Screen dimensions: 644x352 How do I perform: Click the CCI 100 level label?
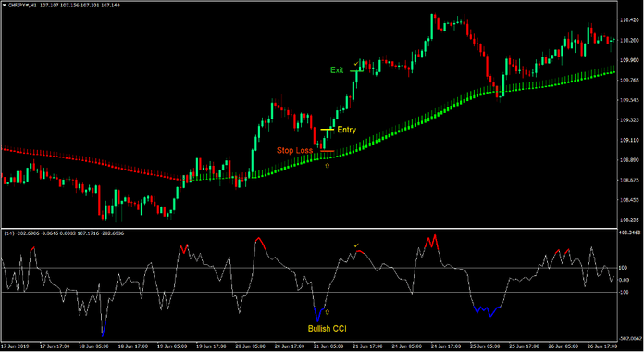pos(623,268)
